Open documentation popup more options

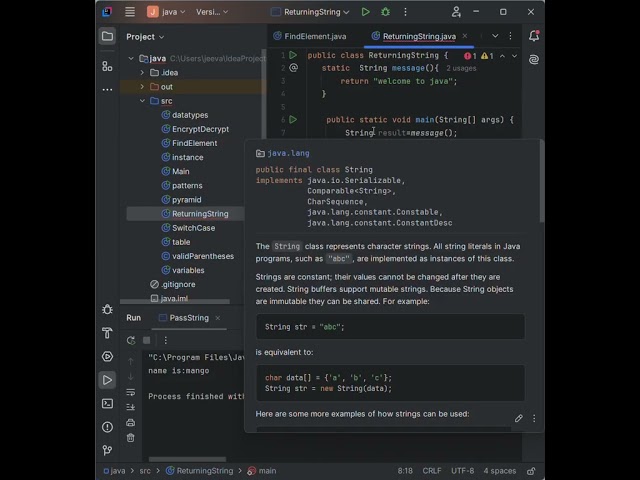pos(534,418)
